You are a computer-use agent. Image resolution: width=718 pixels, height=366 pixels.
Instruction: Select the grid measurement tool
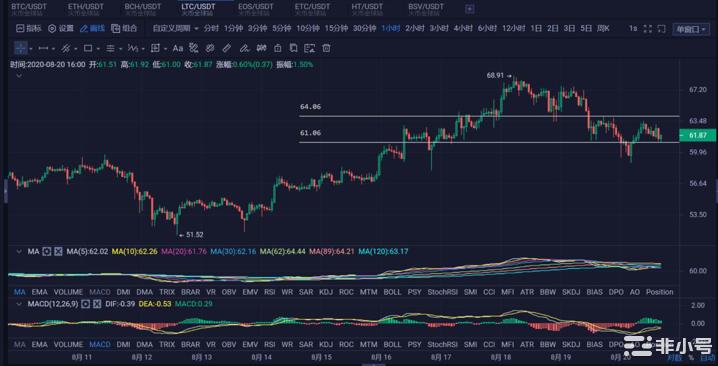[155, 48]
